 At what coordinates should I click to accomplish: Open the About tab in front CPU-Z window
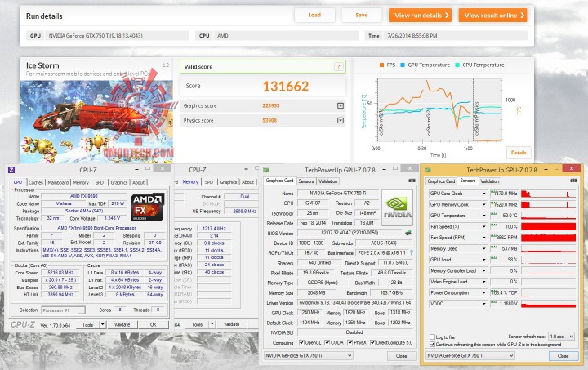(x=138, y=183)
